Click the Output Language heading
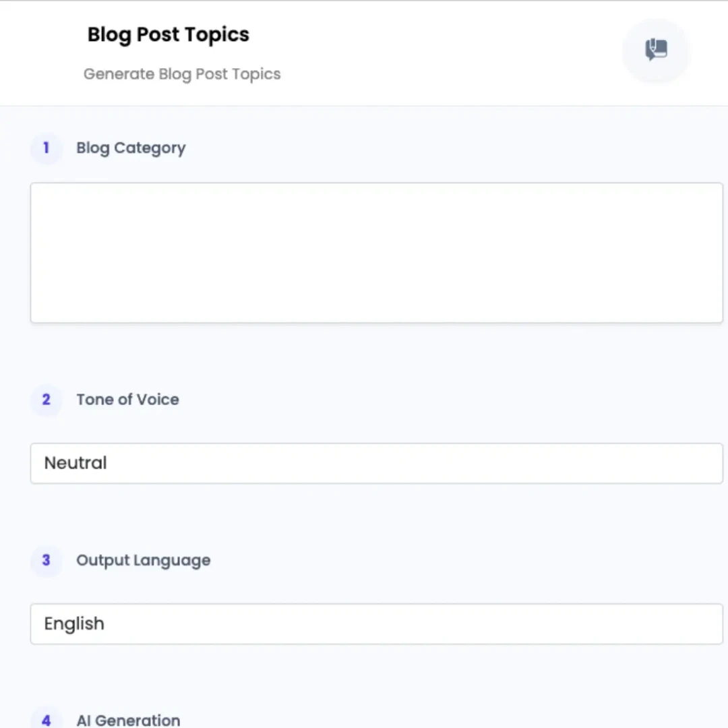The width and height of the screenshot is (728, 728). click(143, 560)
